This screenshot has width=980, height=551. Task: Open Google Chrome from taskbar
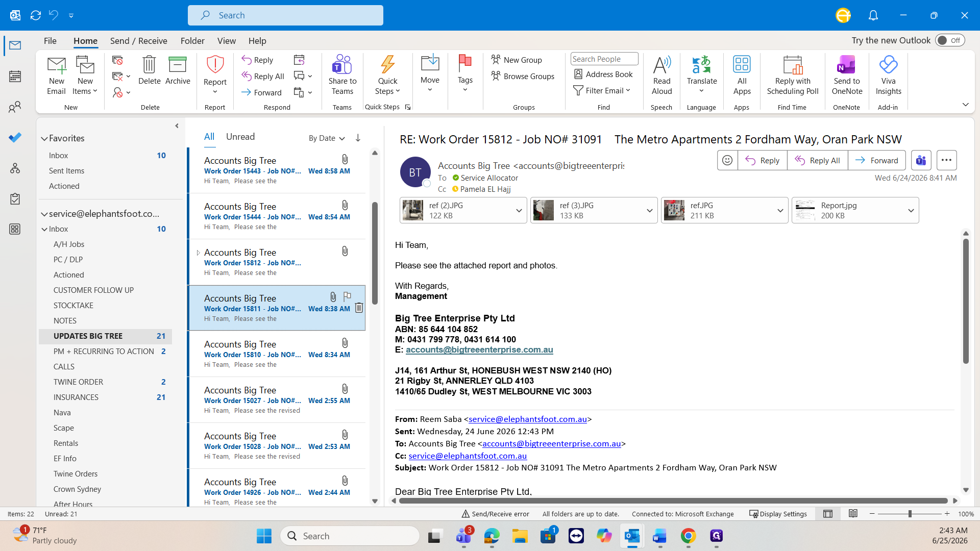[688, 536]
